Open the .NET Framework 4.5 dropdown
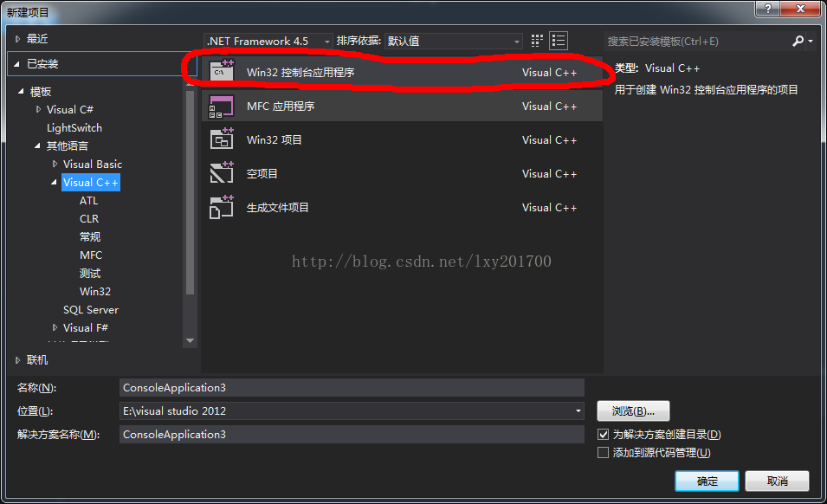The height and width of the screenshot is (504, 827). [268, 41]
